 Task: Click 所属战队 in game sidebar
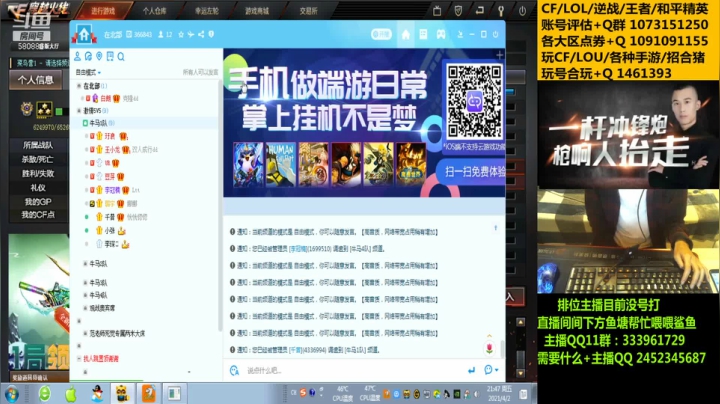click(x=38, y=145)
